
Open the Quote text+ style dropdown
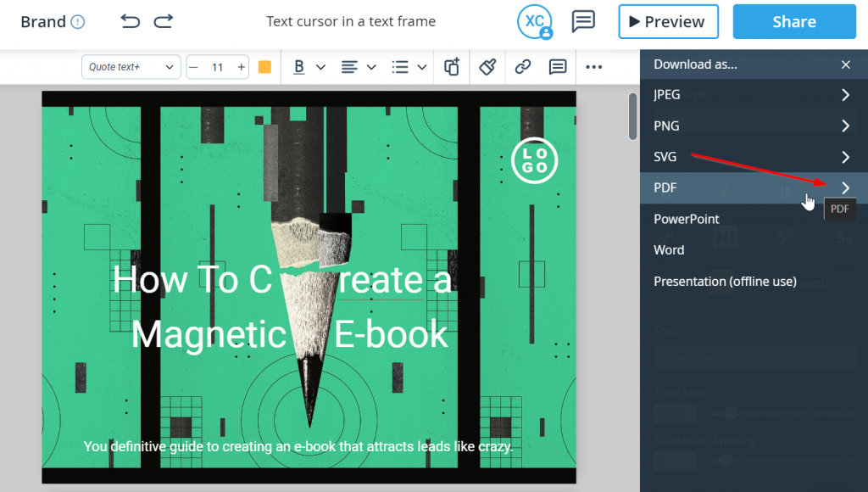click(130, 66)
